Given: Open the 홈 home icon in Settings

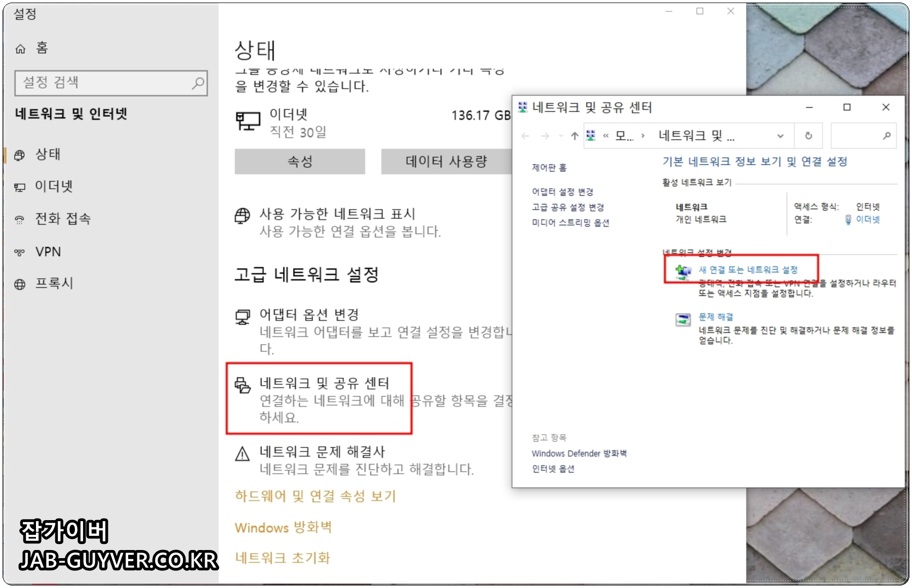Looking at the screenshot, I should click(20, 49).
